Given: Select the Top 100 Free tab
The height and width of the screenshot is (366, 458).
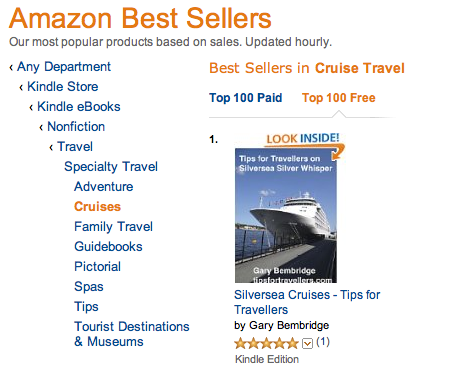Looking at the screenshot, I should point(339,98).
